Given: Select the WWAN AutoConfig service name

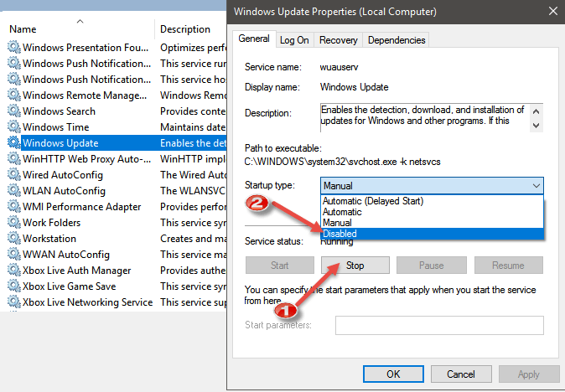Looking at the screenshot, I should click(66, 255).
